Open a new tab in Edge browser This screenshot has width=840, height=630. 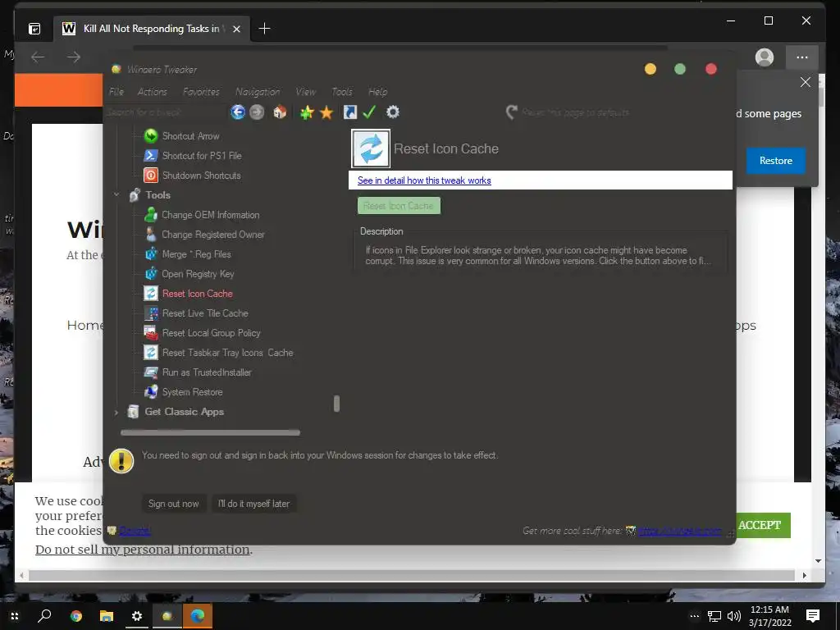[x=265, y=29]
